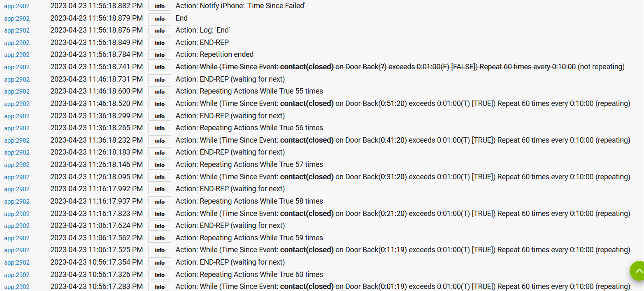Click info badge for 'While True 60 times'
The height and width of the screenshot is (291, 644).
[160, 275]
